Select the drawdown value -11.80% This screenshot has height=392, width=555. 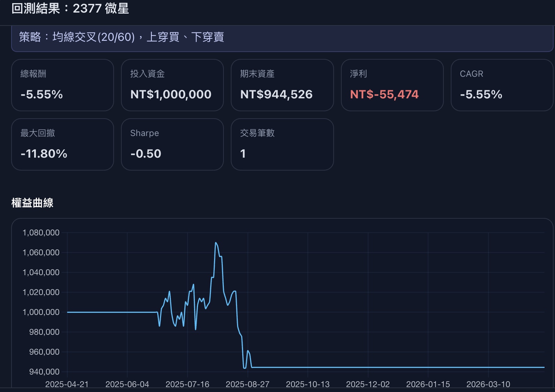44,153
